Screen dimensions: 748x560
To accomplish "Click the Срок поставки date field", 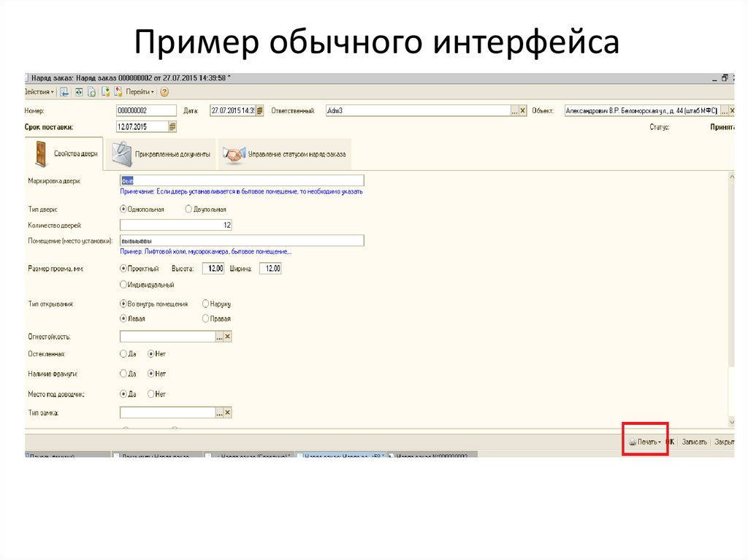I will tap(142, 127).
